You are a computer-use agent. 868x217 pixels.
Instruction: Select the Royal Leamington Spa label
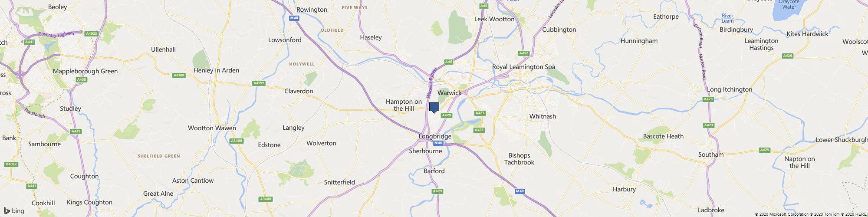point(523,67)
